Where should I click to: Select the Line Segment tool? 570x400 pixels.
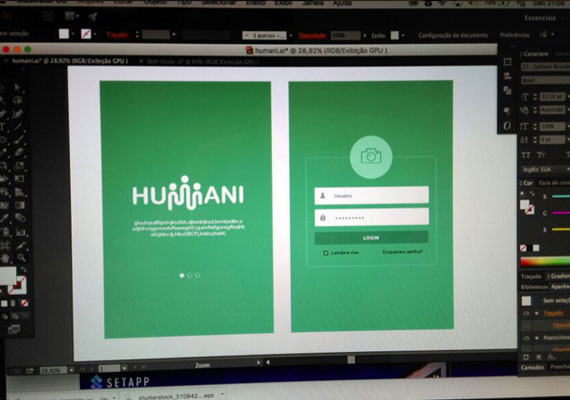[x=18, y=127]
